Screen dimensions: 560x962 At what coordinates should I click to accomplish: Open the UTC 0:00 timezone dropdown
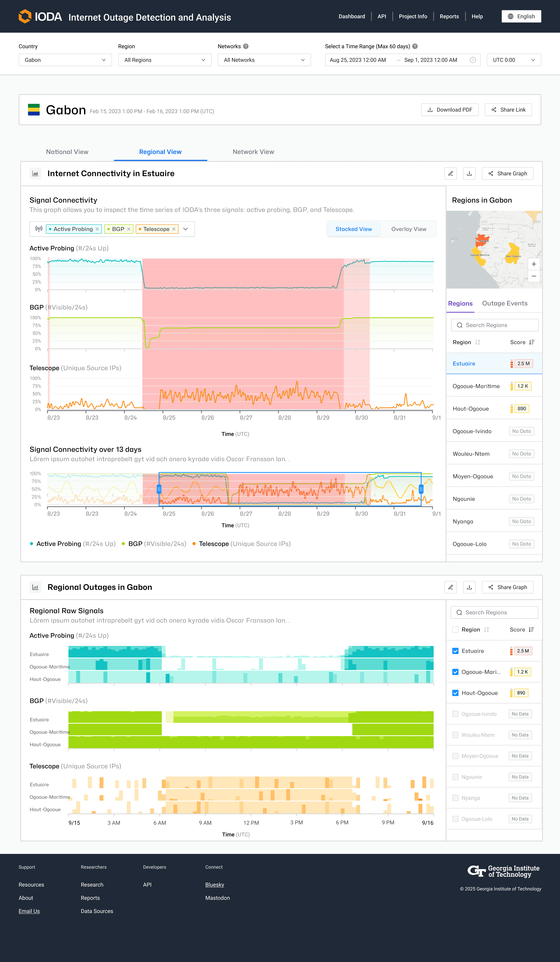513,60
